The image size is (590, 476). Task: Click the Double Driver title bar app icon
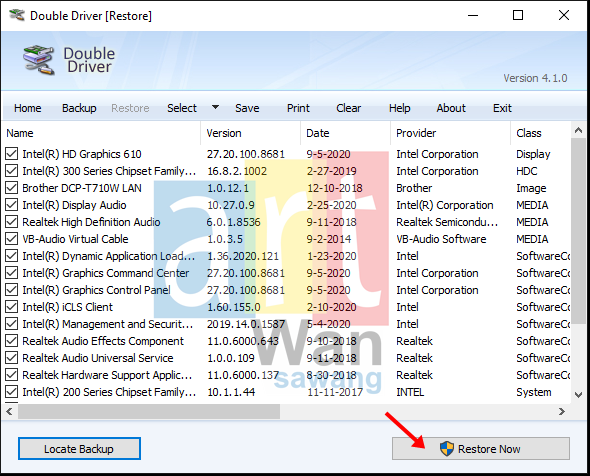pyautogui.click(x=17, y=15)
